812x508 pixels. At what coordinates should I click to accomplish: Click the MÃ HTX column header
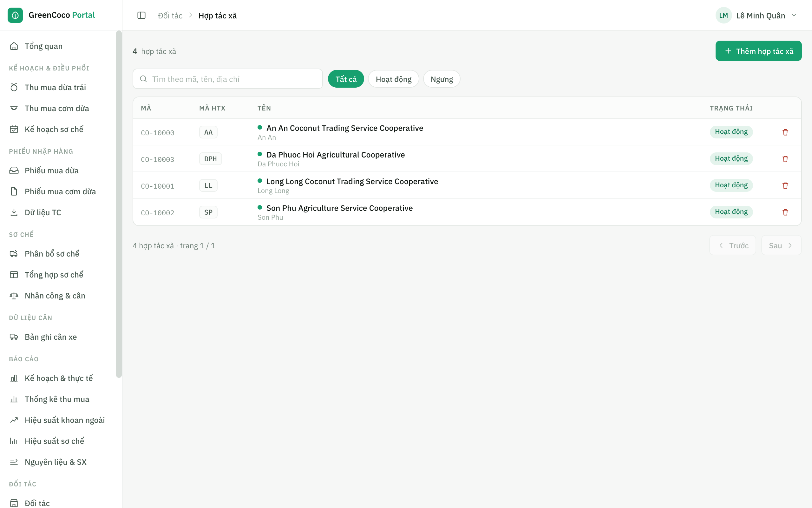click(212, 108)
